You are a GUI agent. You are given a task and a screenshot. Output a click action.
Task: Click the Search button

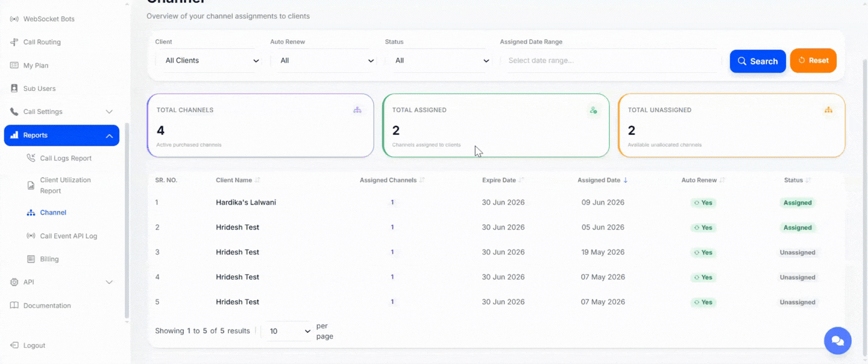pyautogui.click(x=758, y=61)
